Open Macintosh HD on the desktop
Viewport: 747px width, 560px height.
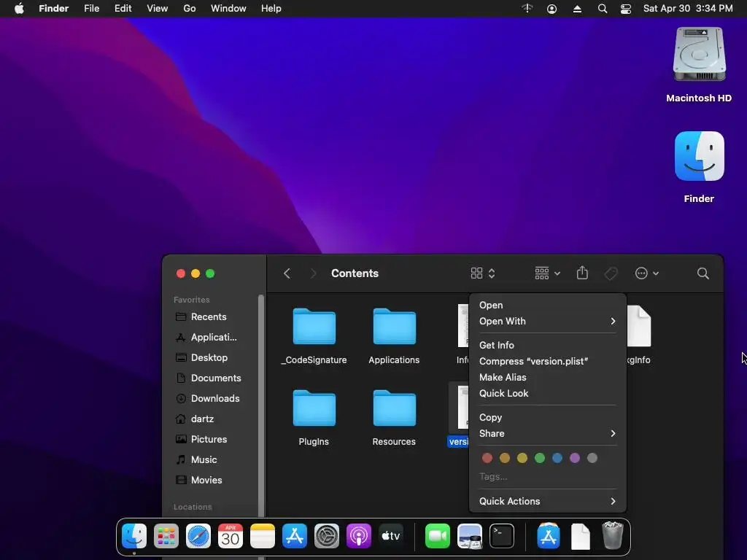coord(699,55)
